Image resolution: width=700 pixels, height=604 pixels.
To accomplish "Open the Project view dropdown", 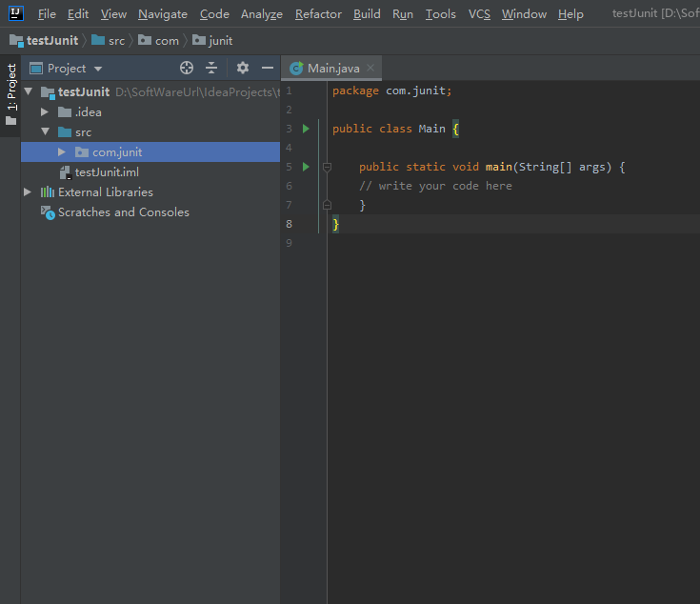I will 97,69.
